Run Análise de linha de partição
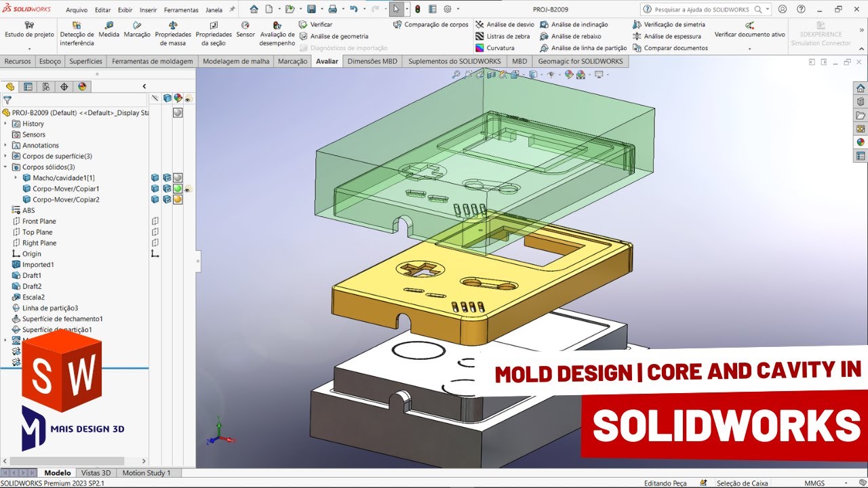868x488 pixels. coord(583,48)
